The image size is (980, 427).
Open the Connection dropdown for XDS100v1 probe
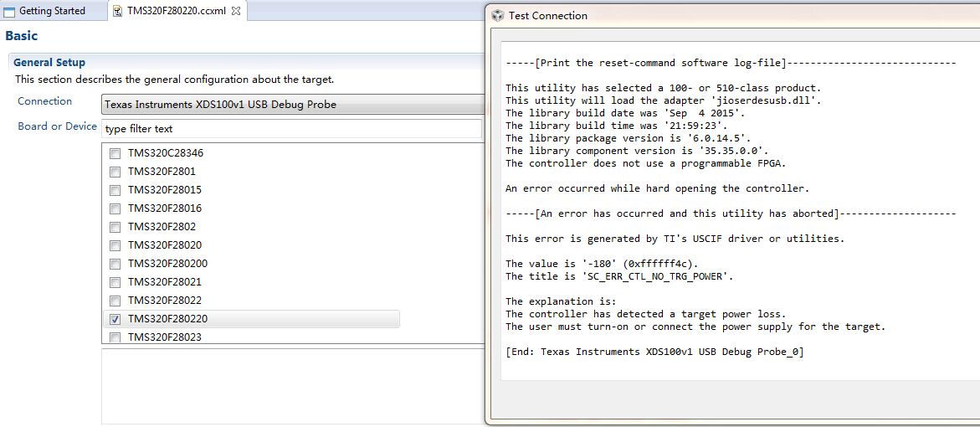click(x=293, y=105)
